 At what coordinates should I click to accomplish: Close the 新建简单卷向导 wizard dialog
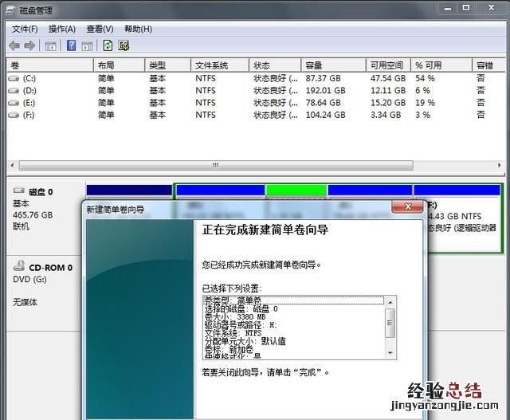[406, 208]
